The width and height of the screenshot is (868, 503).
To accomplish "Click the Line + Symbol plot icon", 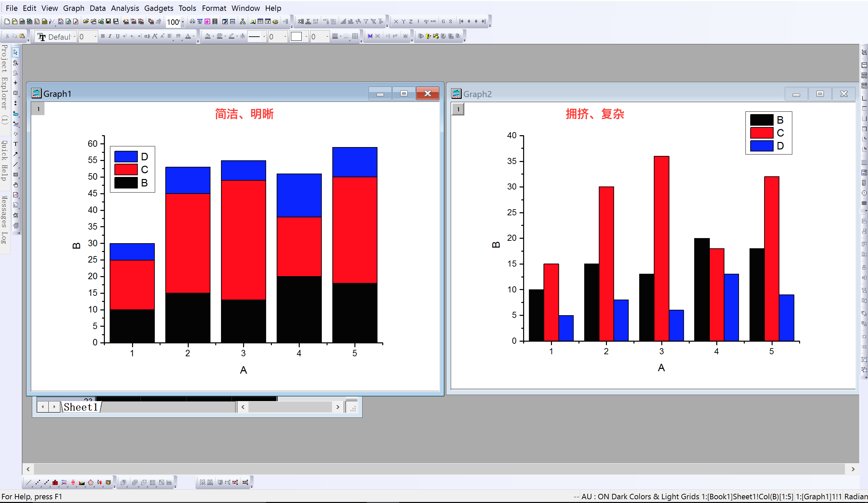I will point(47,482).
